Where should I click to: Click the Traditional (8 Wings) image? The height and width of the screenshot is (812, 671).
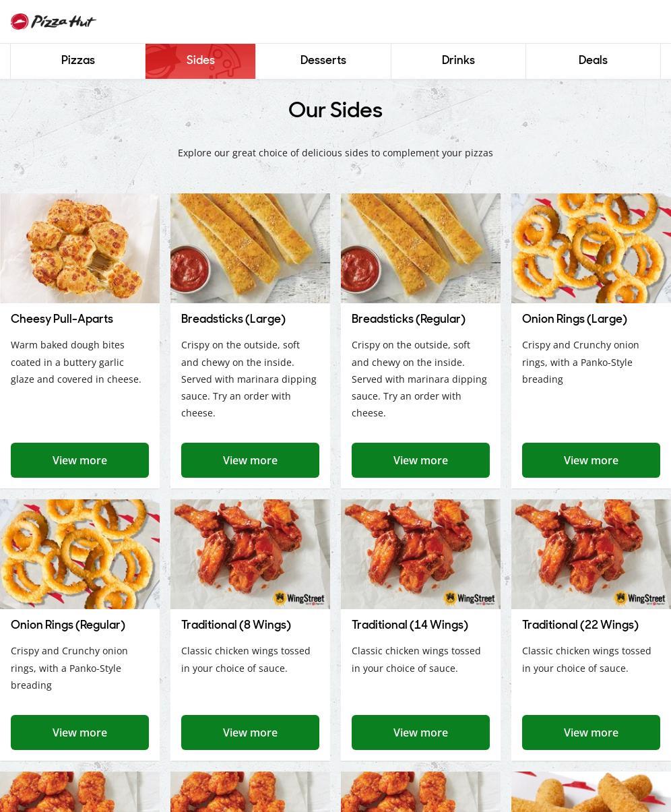pos(250,555)
